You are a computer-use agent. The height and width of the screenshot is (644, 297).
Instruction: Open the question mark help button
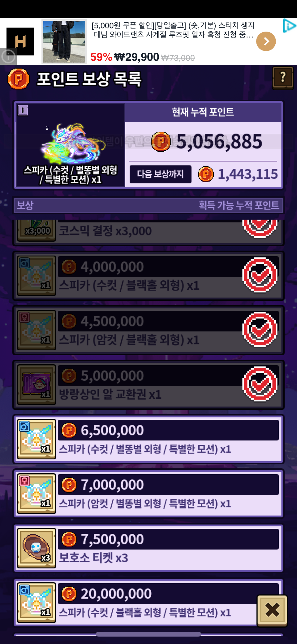(283, 78)
